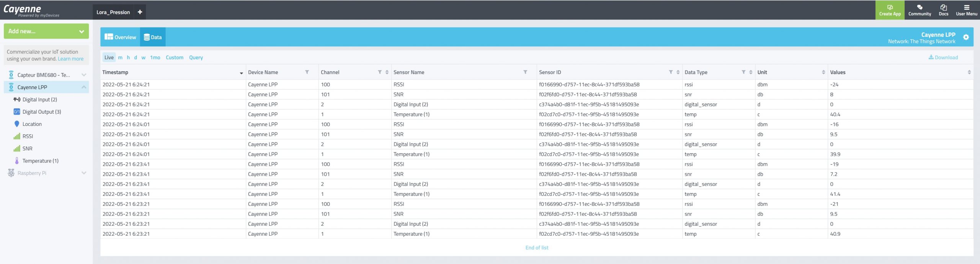Click the Cayenne myDevices logo
This screenshot has height=264, width=980.
coord(31,10)
